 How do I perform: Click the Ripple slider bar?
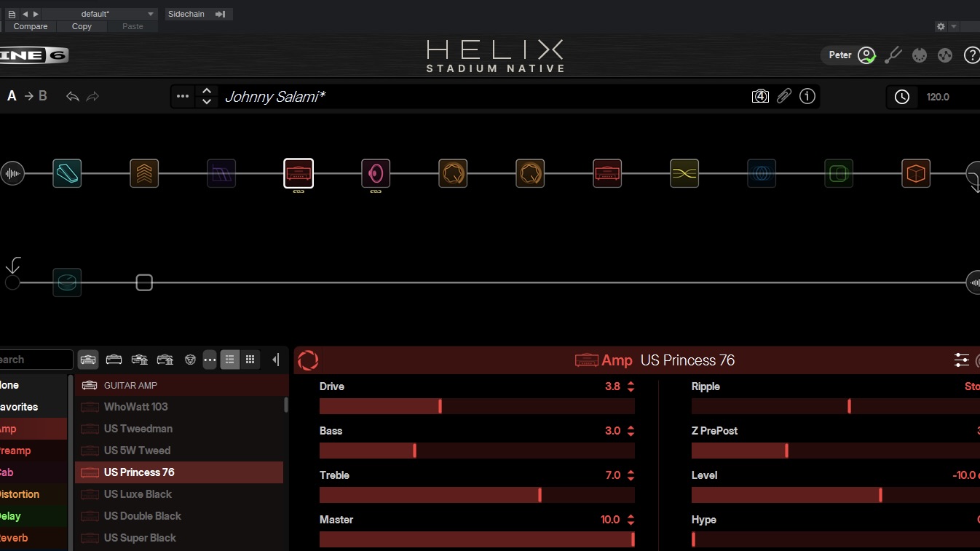click(836, 406)
